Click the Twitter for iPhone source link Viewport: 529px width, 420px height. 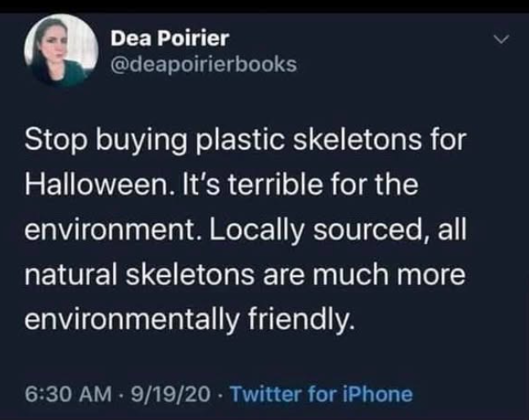(321, 393)
